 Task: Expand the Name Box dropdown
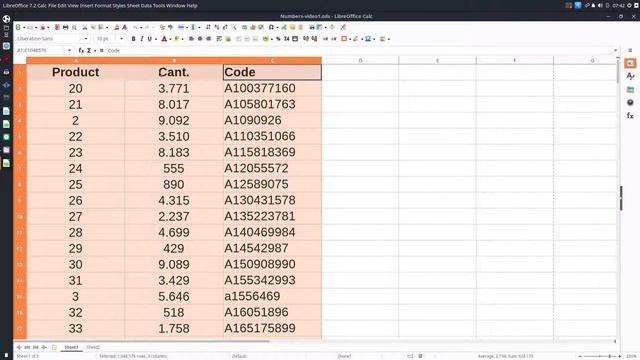69,50
